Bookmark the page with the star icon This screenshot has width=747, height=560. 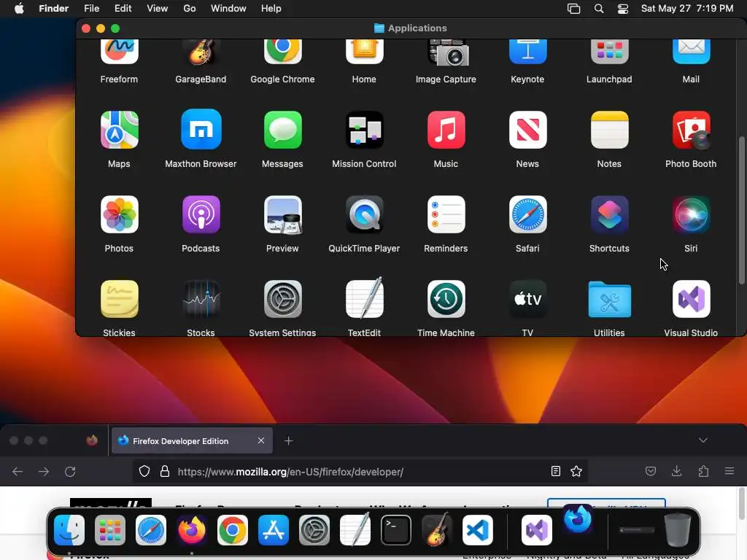point(576,472)
